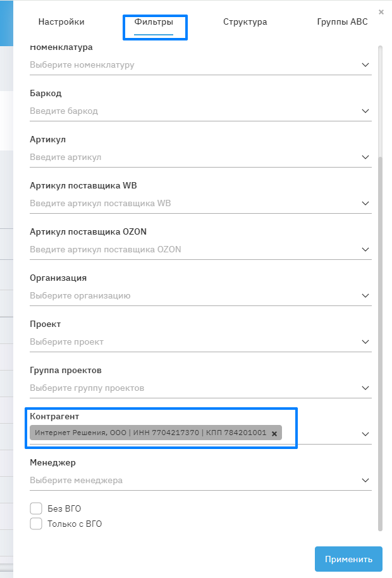Close the filter panel

pyautogui.click(x=381, y=12)
